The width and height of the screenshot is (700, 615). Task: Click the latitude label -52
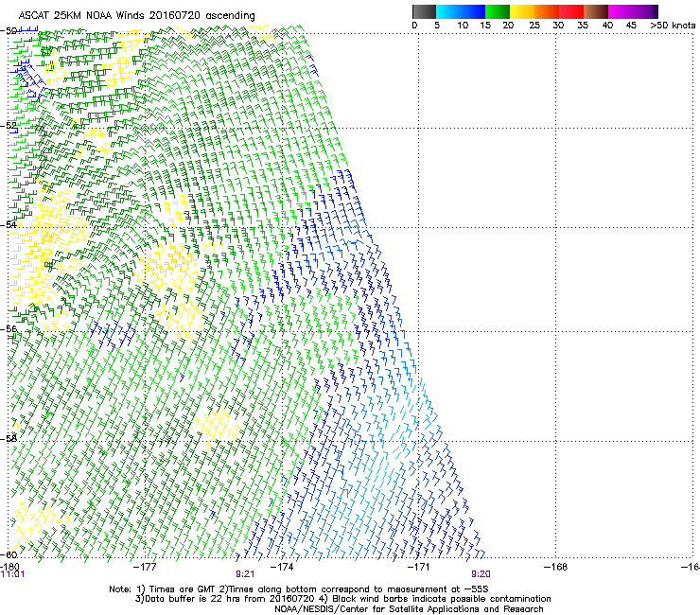9,126
